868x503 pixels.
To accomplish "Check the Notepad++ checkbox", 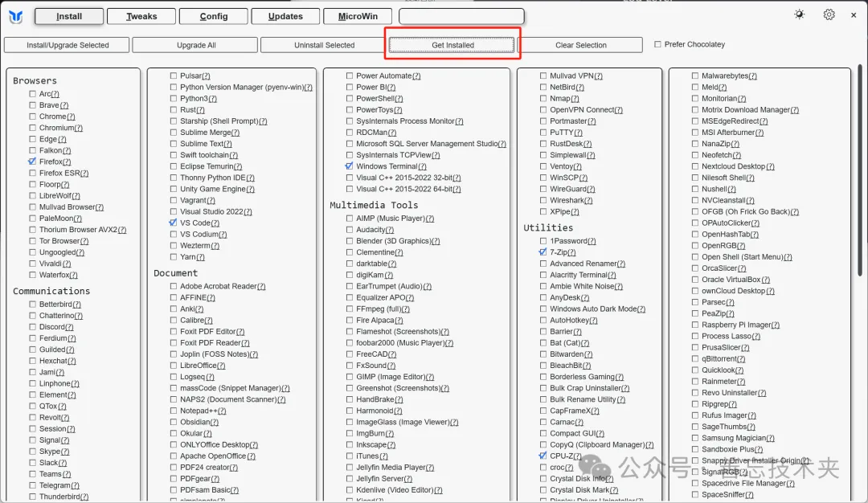I will point(174,411).
